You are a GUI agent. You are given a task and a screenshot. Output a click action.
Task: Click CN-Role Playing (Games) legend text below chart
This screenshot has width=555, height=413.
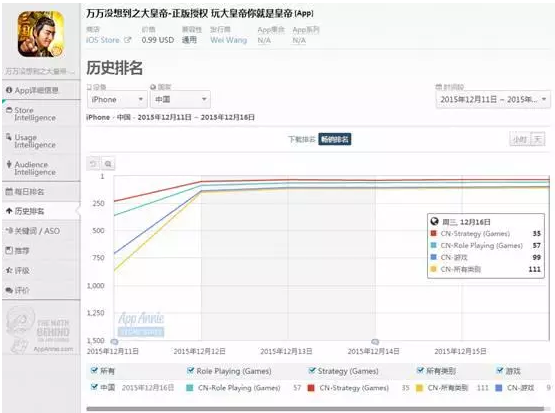pyautogui.click(x=239, y=388)
